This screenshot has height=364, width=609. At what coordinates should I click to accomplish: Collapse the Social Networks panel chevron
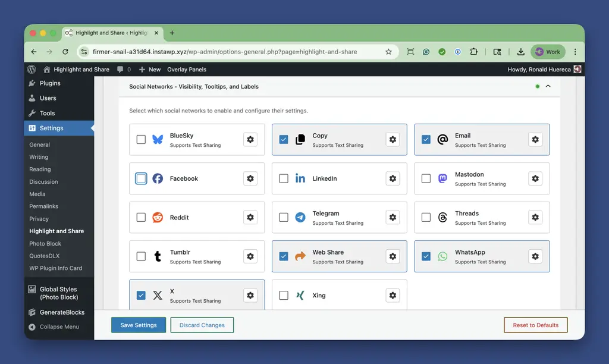tap(548, 86)
